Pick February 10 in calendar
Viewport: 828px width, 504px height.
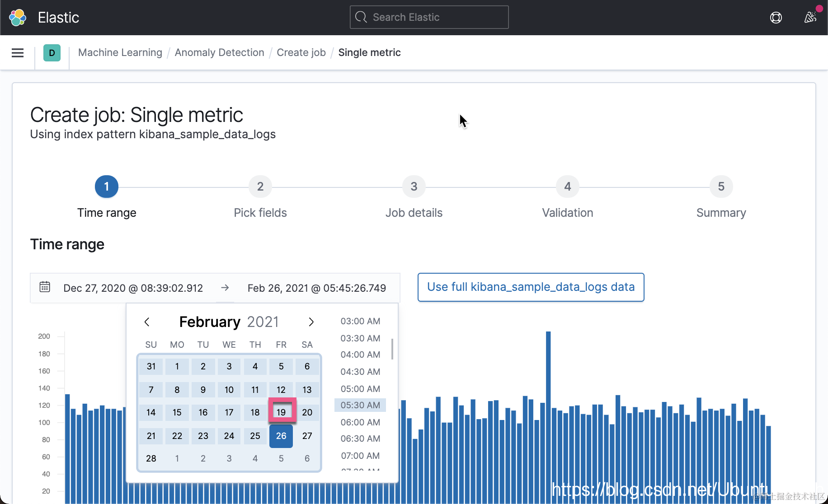pyautogui.click(x=229, y=390)
